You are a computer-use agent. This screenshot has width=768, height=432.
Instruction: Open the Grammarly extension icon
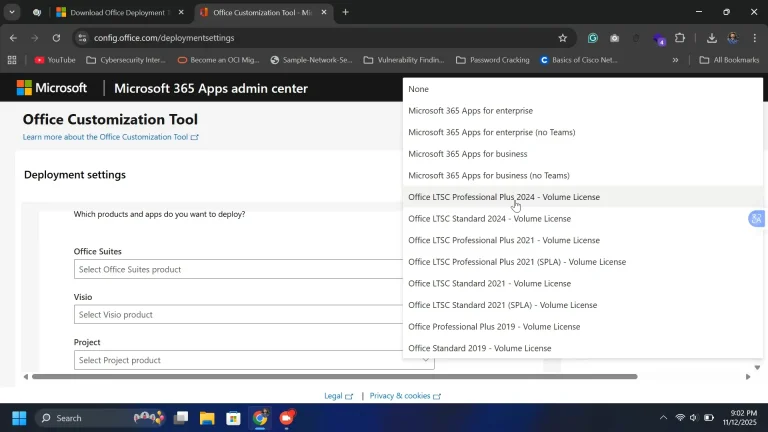[x=593, y=38]
